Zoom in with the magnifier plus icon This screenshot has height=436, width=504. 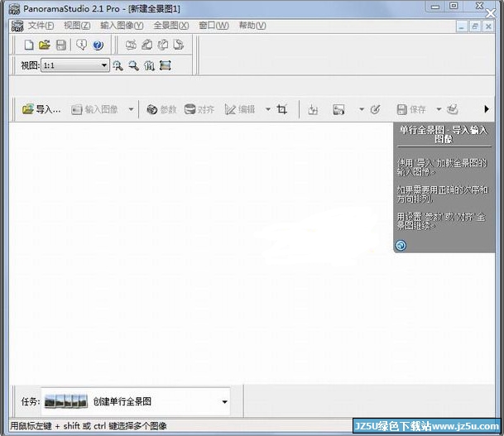pyautogui.click(x=118, y=66)
